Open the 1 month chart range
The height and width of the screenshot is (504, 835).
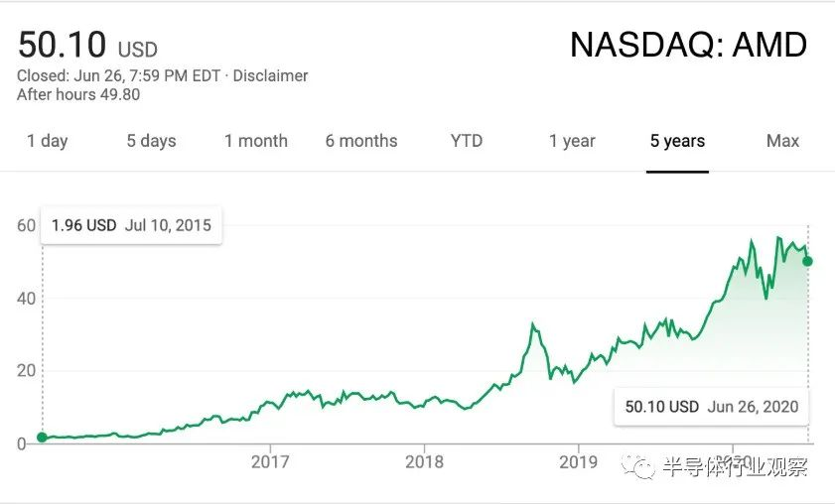pos(256,141)
